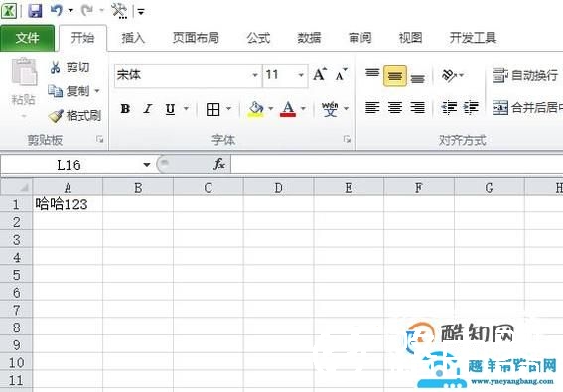The width and height of the screenshot is (563, 392).
Task: Open Customize Quick Access Toolbar dropdown
Action: (141, 12)
